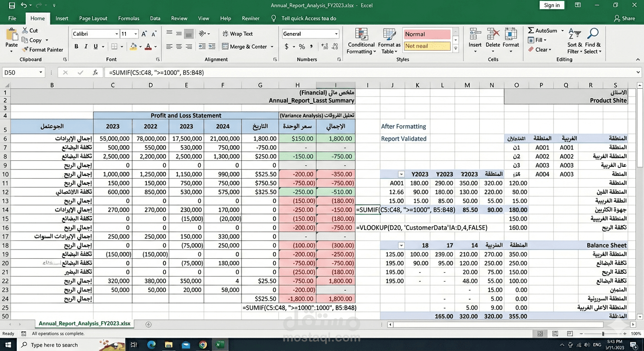The height and width of the screenshot is (351, 644).
Task: Switch to the Insert tab
Action: pyautogui.click(x=62, y=18)
